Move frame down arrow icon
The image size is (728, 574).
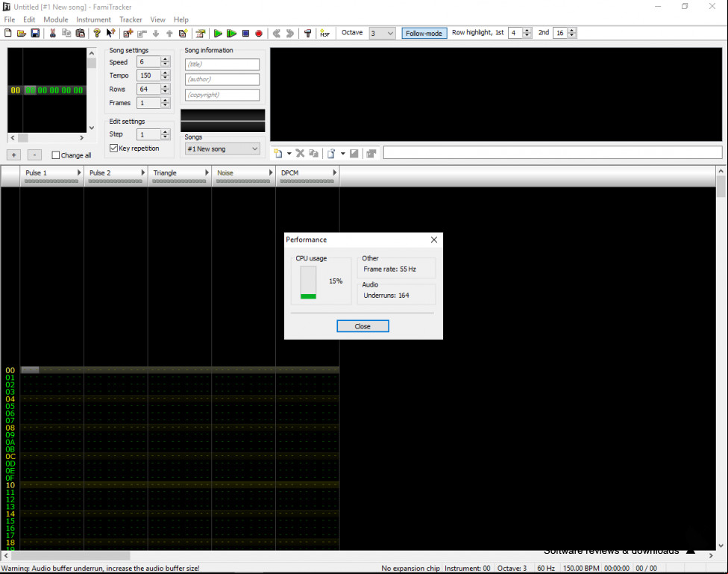coord(156,33)
